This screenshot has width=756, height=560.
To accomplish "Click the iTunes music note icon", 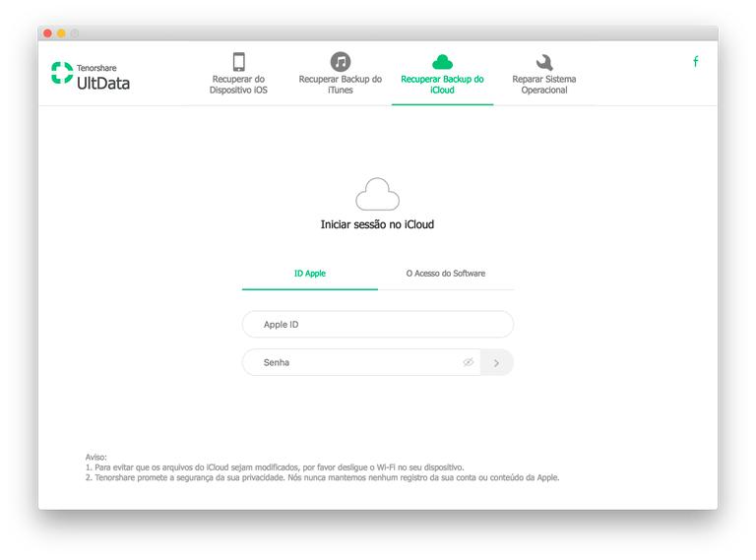I will (341, 62).
